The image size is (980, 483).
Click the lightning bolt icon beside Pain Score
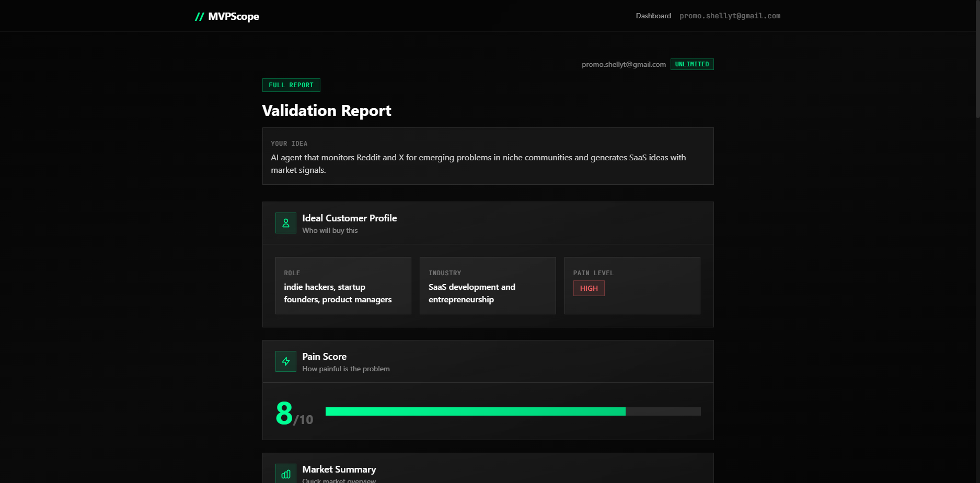coord(285,361)
